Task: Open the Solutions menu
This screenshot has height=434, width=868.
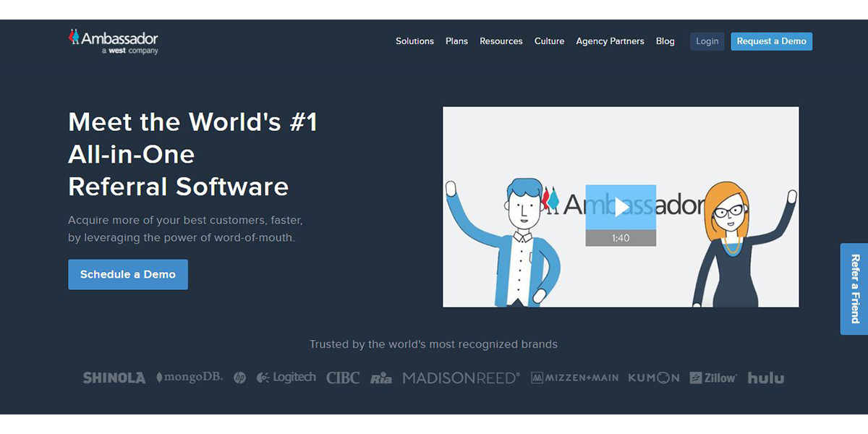Action: (415, 41)
